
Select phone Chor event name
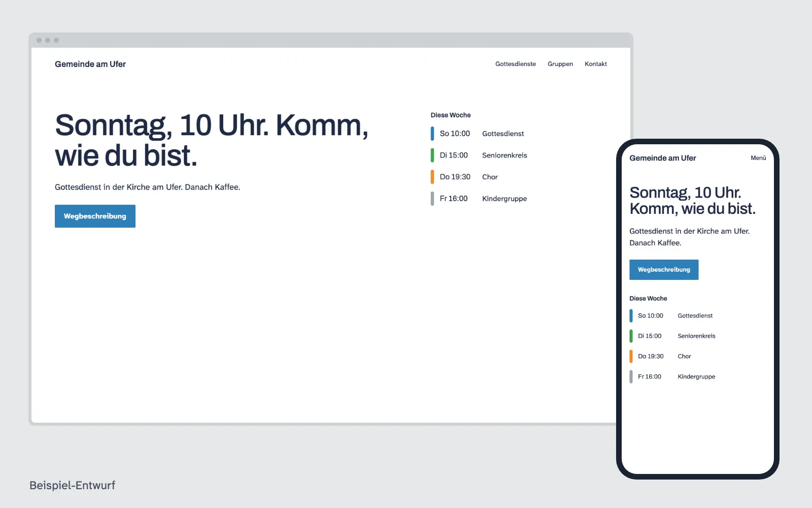coord(684,356)
